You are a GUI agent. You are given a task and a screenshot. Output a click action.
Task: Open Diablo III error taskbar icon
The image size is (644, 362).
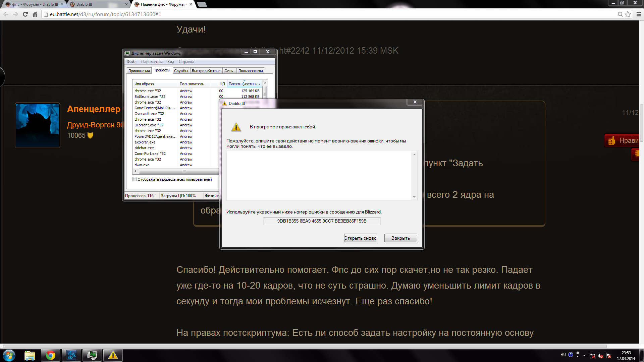(113, 355)
